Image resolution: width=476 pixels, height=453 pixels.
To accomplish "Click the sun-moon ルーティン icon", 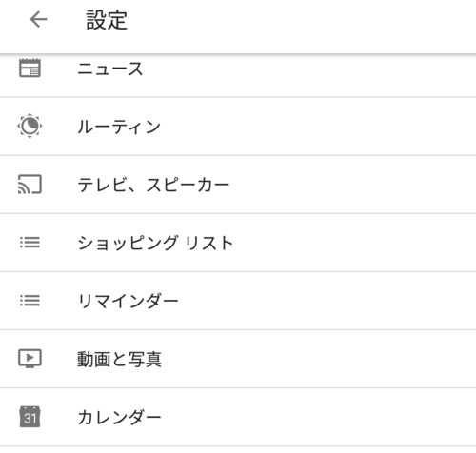I will (x=30, y=126).
